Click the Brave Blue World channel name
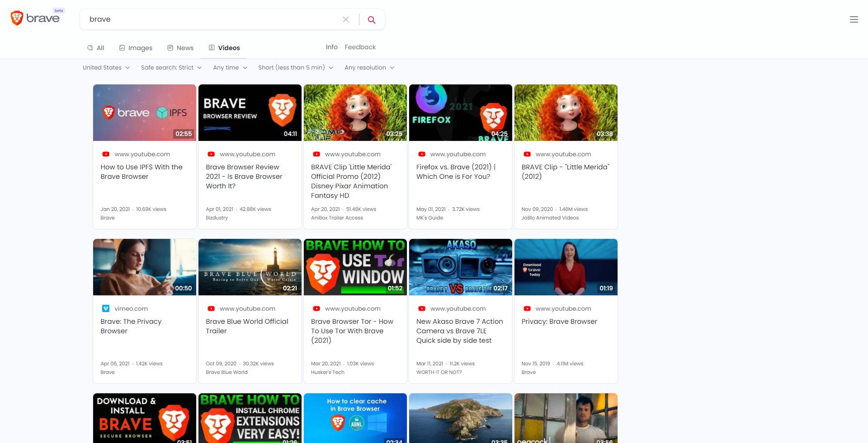Image resolution: width=868 pixels, height=443 pixels. pyautogui.click(x=226, y=372)
